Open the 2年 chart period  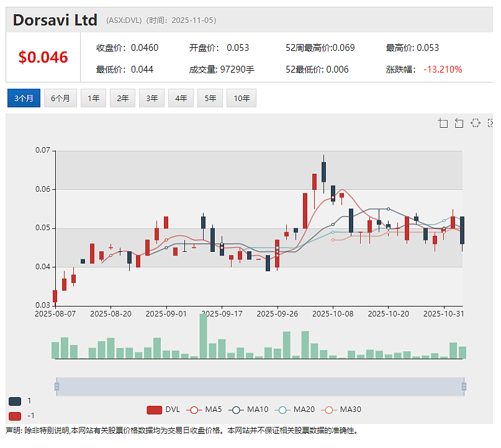tap(123, 98)
